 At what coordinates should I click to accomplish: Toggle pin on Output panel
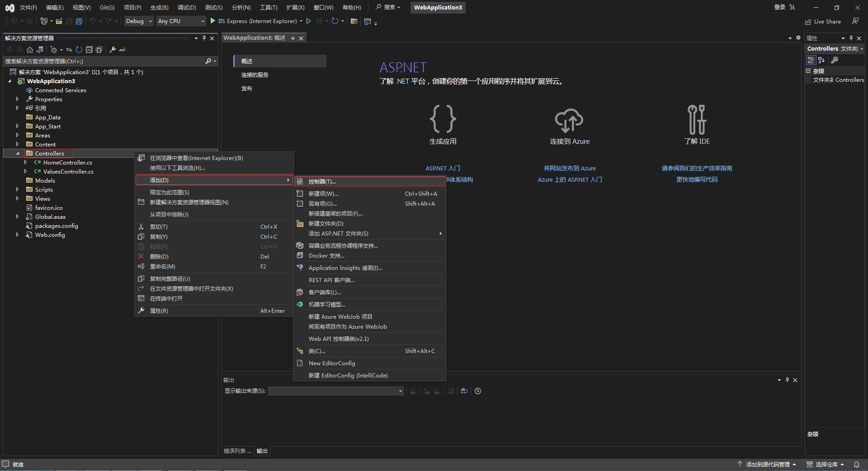787,380
